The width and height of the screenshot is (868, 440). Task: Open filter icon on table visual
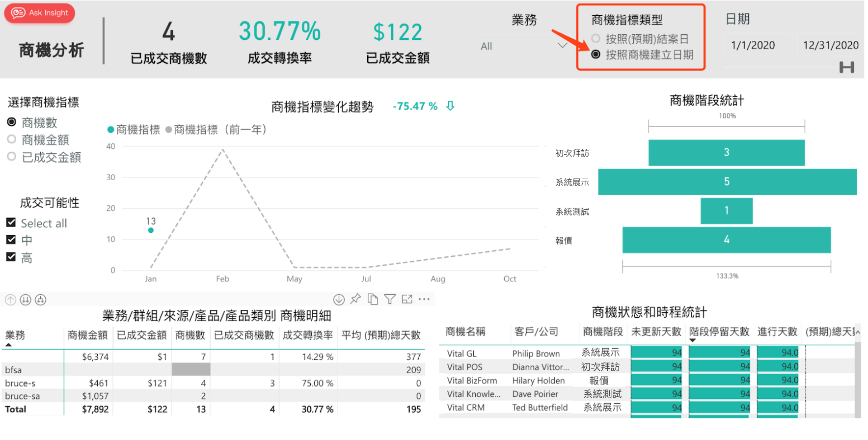pos(390,300)
